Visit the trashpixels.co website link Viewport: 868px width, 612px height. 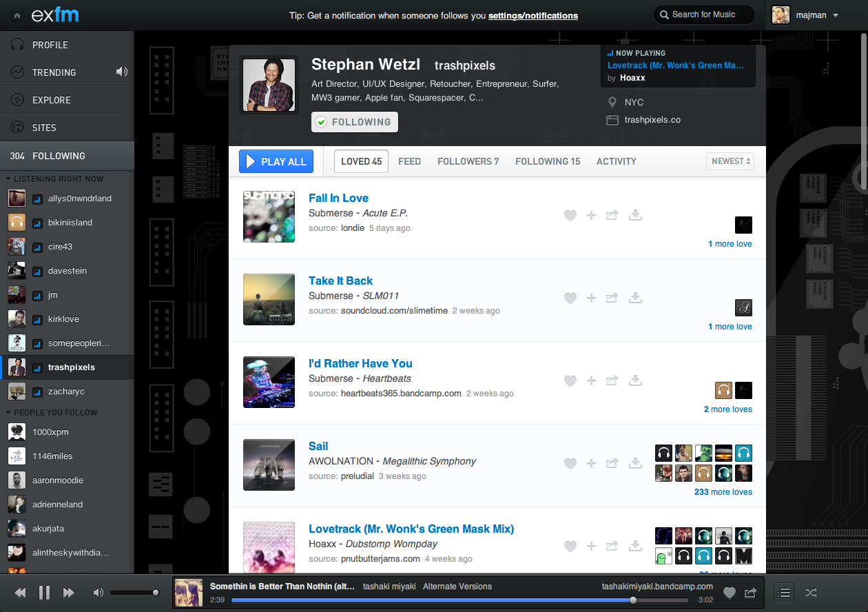point(652,120)
